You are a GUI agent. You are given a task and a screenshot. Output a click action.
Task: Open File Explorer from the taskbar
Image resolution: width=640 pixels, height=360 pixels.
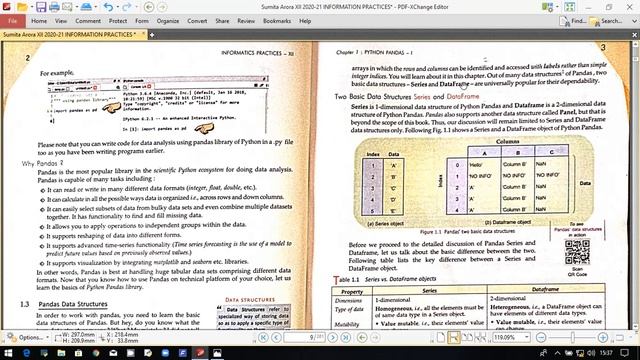pyautogui.click(x=61, y=353)
